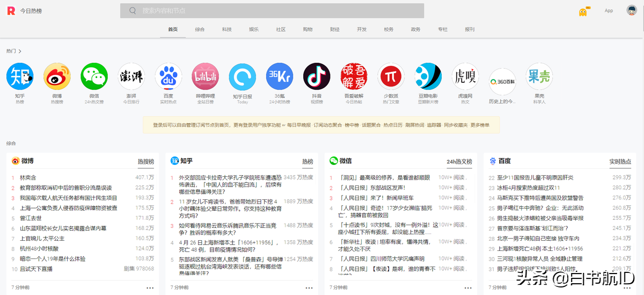
Task: Click the small Zhihu logo in 知乎 card header
Action: click(x=174, y=161)
